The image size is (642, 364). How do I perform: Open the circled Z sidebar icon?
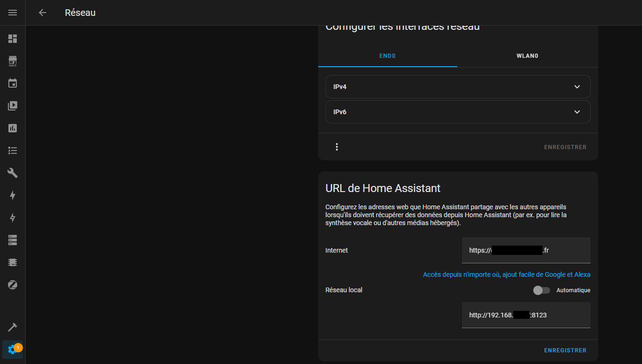point(13,285)
